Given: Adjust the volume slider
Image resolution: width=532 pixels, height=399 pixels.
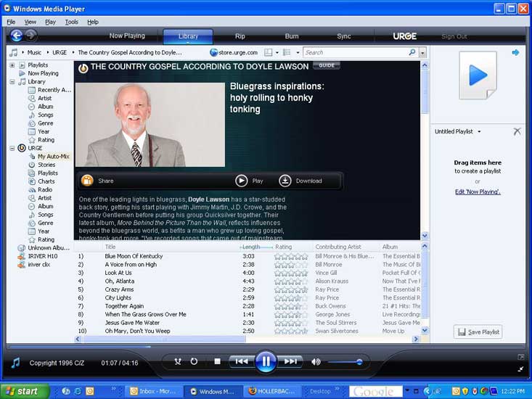Looking at the screenshot, I should point(345,362).
